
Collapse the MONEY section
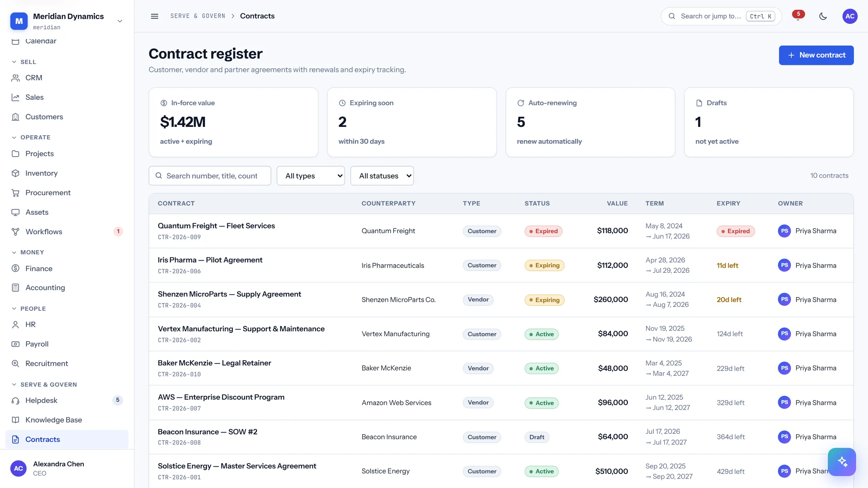(27, 252)
